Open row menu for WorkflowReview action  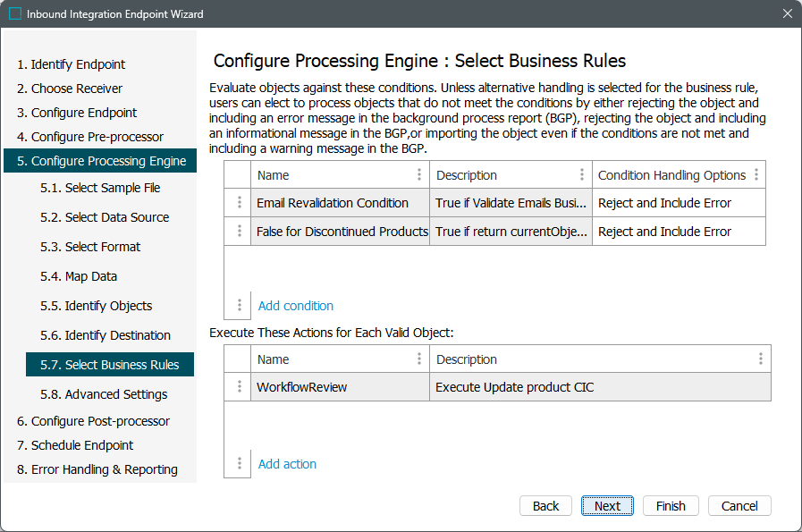coord(239,387)
